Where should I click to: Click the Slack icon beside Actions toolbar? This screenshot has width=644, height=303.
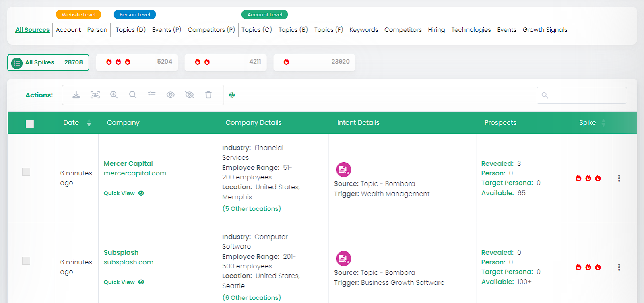point(232,95)
